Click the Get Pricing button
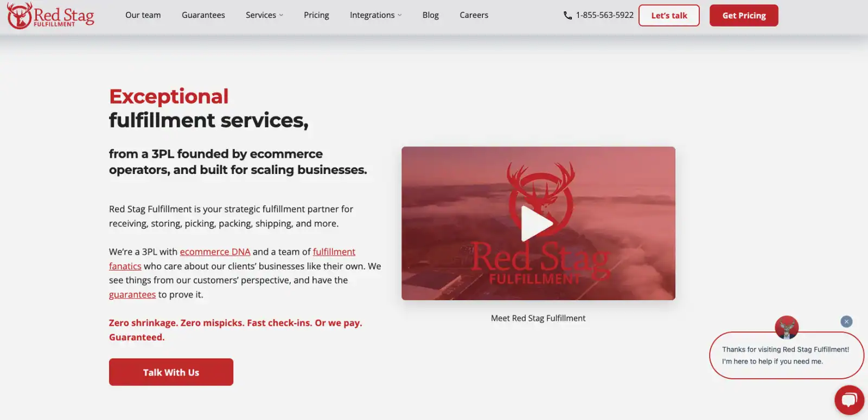This screenshot has width=868, height=420. click(x=744, y=15)
